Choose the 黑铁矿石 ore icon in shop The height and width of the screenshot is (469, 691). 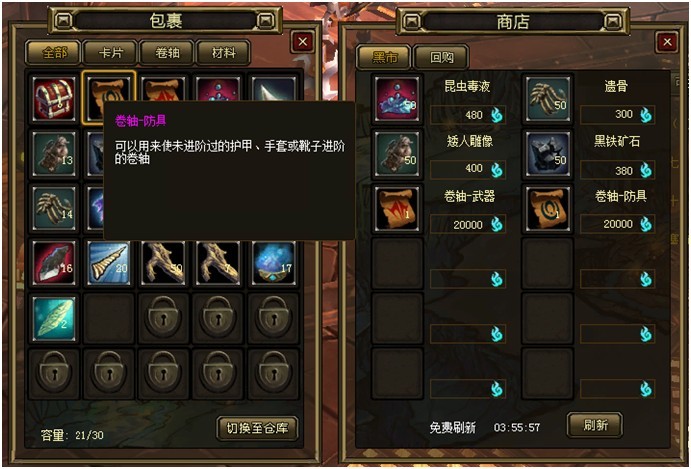[547, 154]
